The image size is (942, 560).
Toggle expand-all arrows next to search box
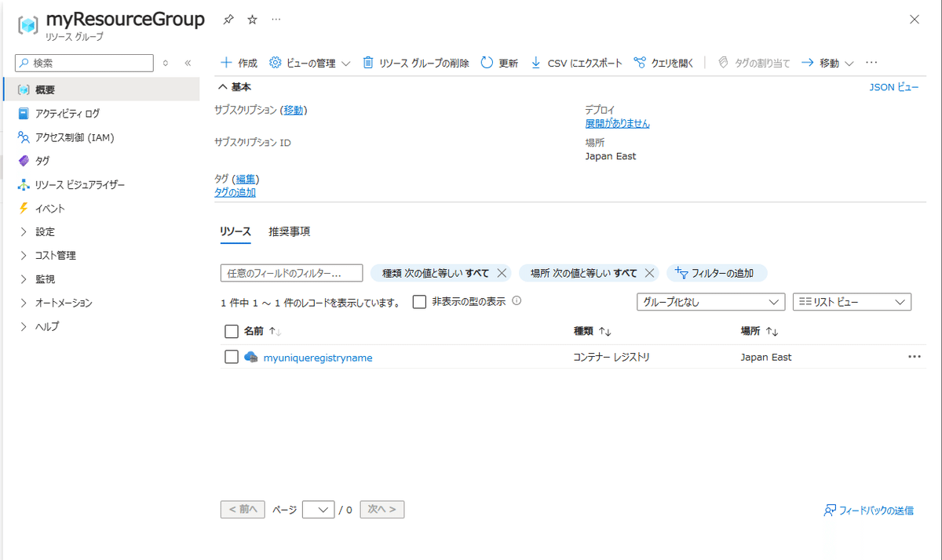coord(165,63)
